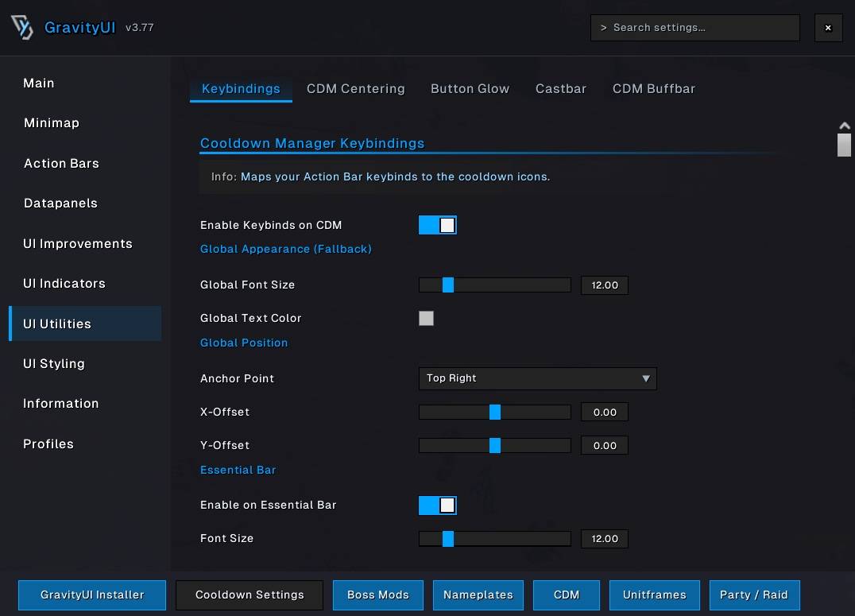Click the vertical scrollbar thumb
855x616 pixels.
[x=844, y=145]
